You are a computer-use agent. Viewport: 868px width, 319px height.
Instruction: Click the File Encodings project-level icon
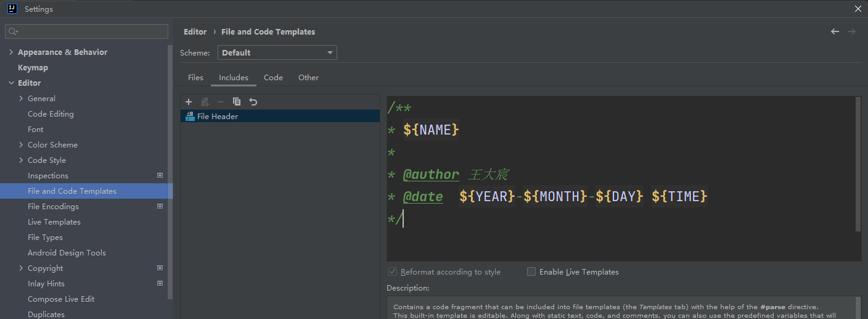pyautogui.click(x=160, y=207)
